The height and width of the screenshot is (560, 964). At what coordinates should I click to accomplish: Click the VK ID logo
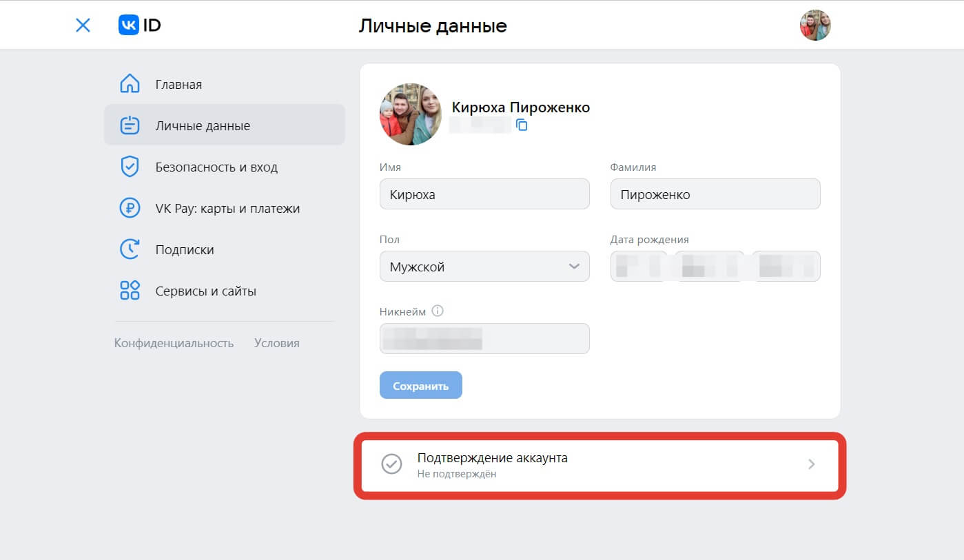point(140,24)
